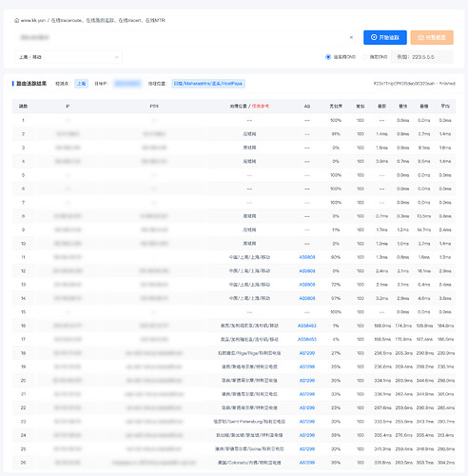Open the AS9808 link in hop 11
468x476 pixels.
(x=307, y=257)
